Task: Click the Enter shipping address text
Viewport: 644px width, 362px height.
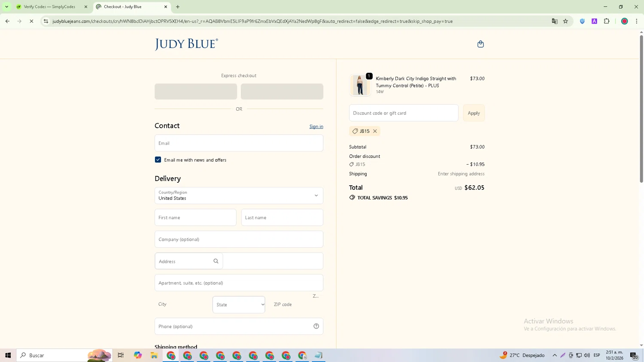Action: tap(461, 174)
